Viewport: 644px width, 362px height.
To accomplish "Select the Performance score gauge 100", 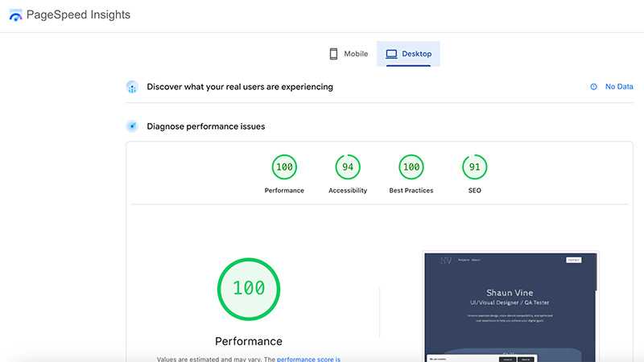I will 284,167.
